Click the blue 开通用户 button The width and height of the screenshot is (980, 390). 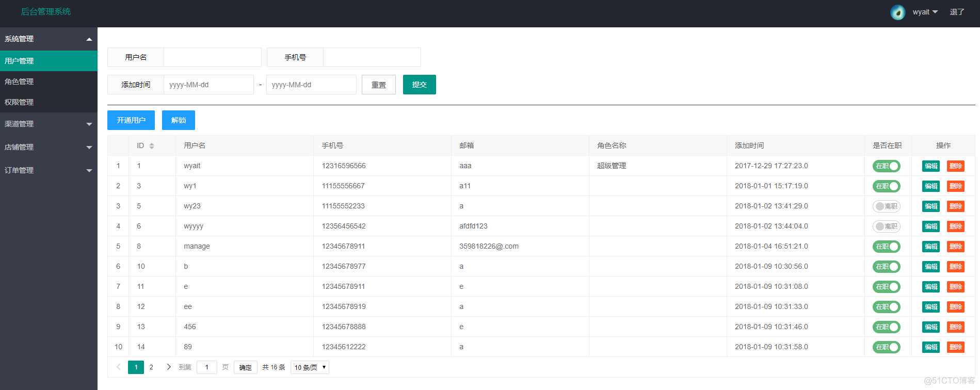click(131, 120)
